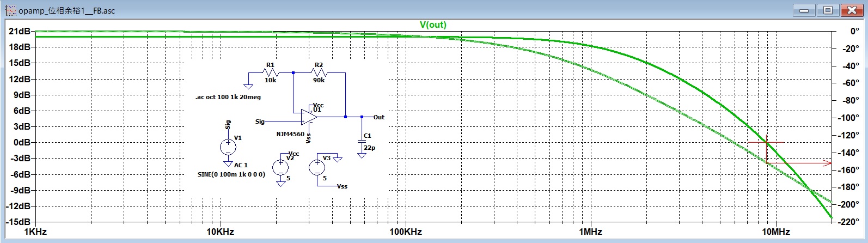Image resolution: width=868 pixels, height=243 pixels.
Task: Click the 10MHz frequency axis label
Action: coord(775,232)
